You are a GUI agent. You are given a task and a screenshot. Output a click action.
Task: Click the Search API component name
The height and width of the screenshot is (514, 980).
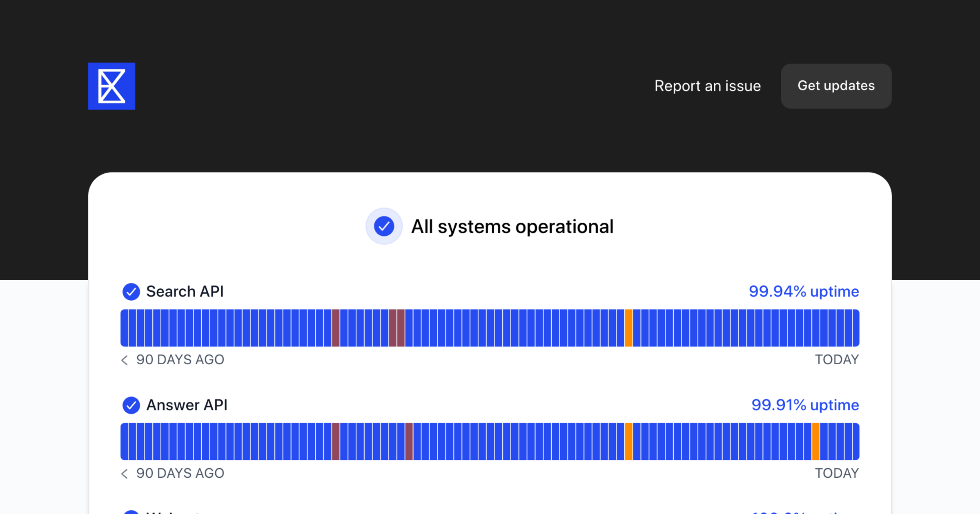pyautogui.click(x=185, y=292)
